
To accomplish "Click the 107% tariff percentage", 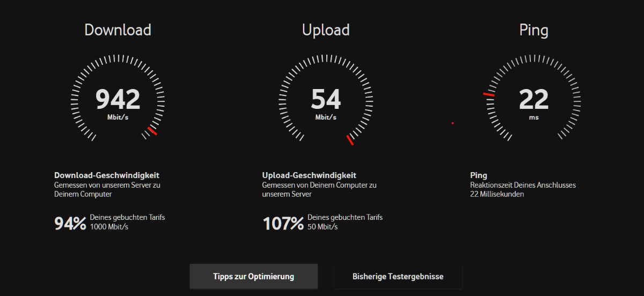I will pos(283,224).
